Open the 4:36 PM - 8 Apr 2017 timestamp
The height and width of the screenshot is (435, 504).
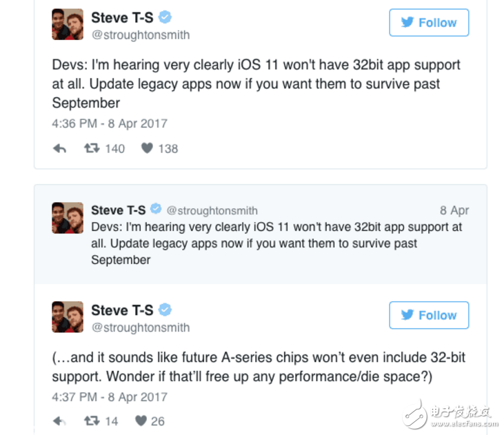[x=110, y=123]
